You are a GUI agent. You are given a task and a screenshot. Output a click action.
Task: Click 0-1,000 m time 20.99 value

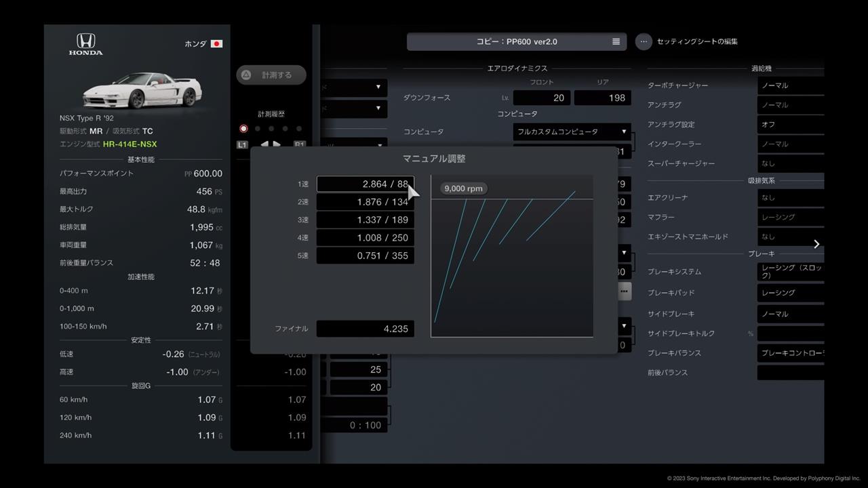coord(206,308)
